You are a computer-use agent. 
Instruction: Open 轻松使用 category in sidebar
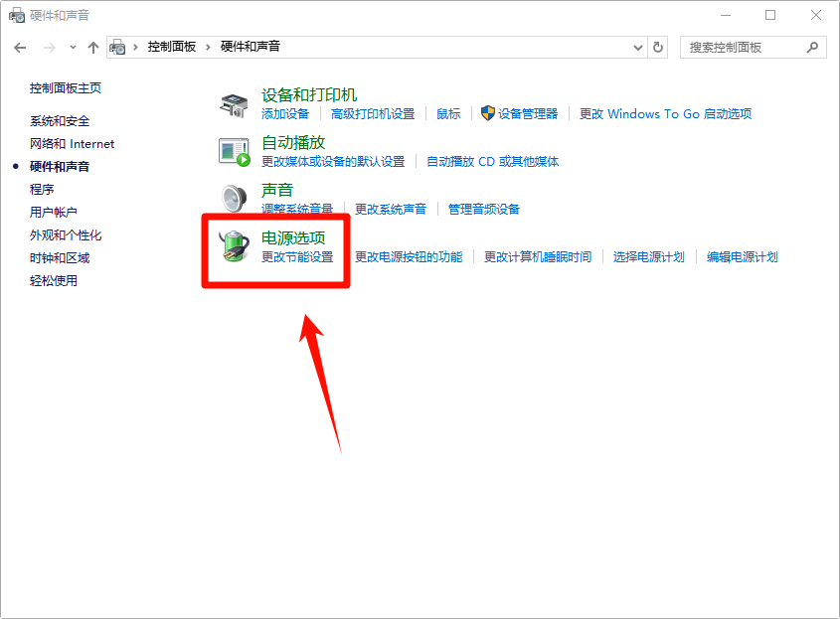(x=54, y=280)
